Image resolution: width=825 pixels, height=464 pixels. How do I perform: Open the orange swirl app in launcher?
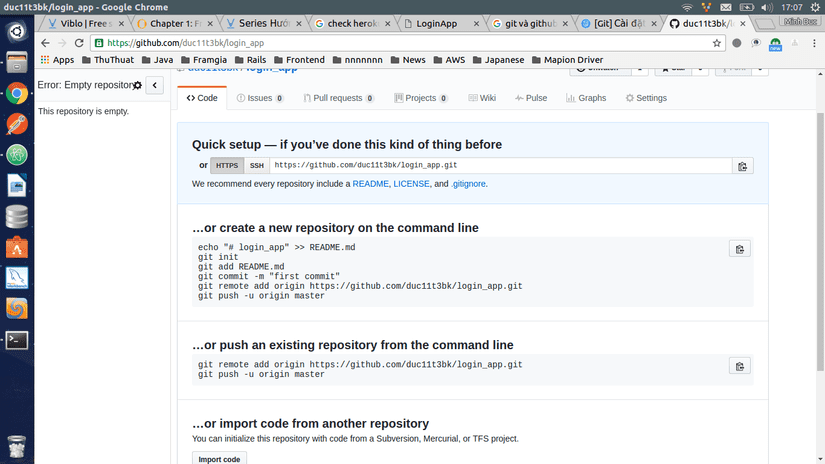coord(17,309)
